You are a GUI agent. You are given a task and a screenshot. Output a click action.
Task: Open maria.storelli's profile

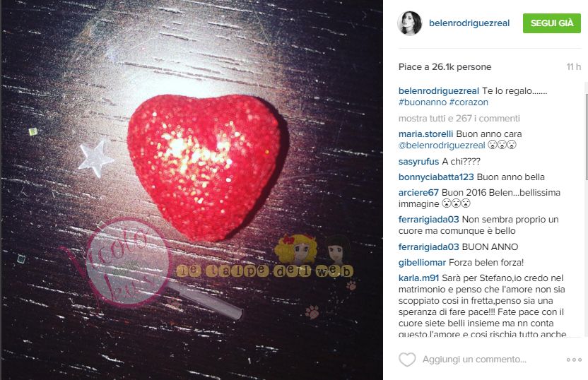425,134
